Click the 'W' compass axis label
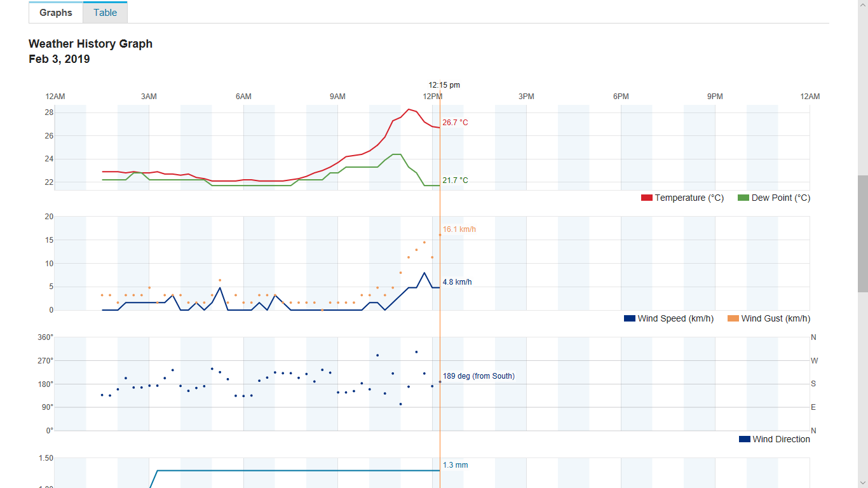 point(815,361)
